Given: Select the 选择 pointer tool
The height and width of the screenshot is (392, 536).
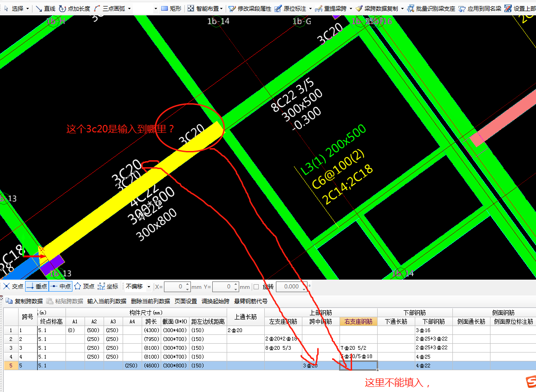Looking at the screenshot, I should click(x=14, y=8).
